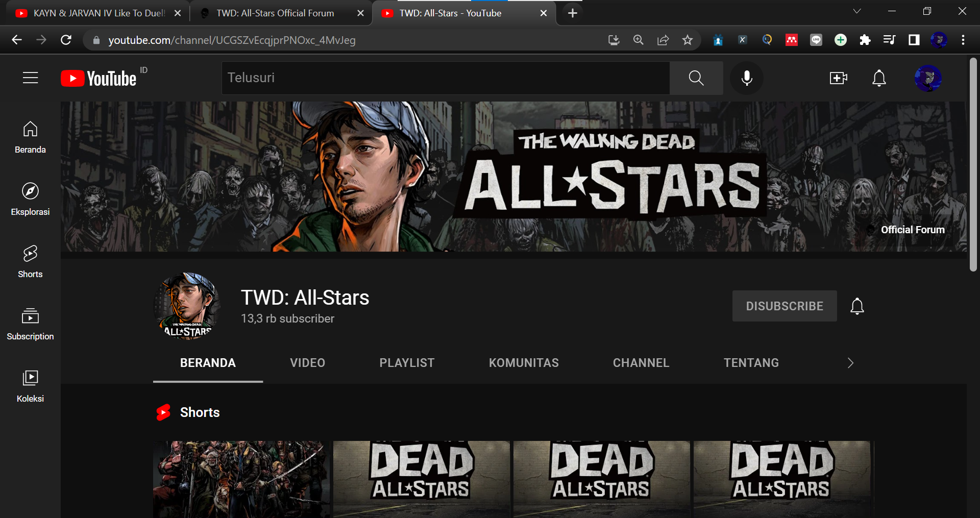The height and width of the screenshot is (518, 980).
Task: Open Eksplorasi from the sidebar
Action: 30,199
